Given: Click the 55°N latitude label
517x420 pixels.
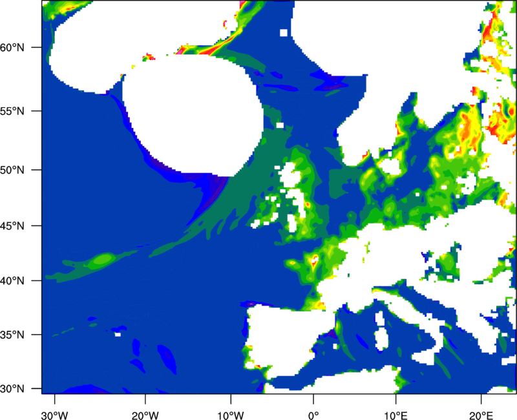Looking at the screenshot, I should [x=12, y=111].
